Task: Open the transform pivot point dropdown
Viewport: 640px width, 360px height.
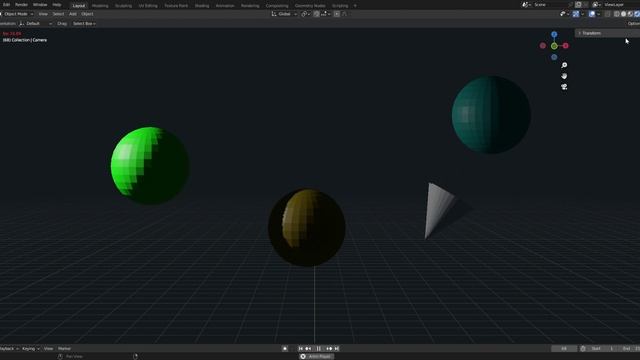Action: (x=306, y=14)
